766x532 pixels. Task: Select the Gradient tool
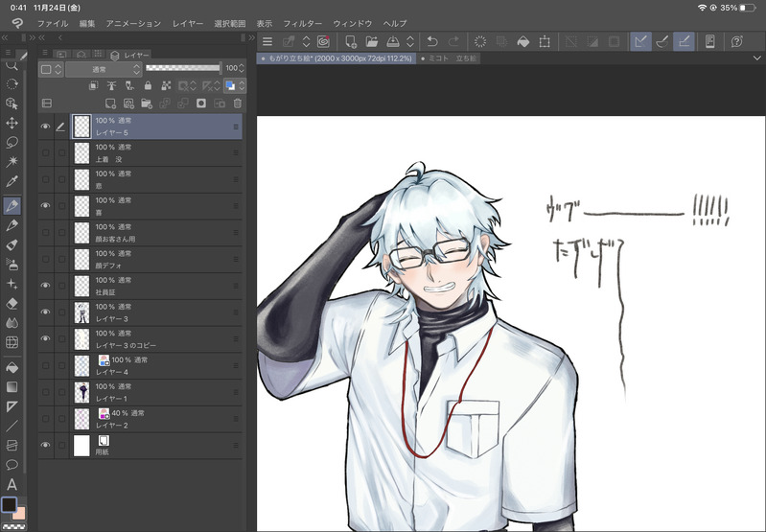(x=12, y=387)
